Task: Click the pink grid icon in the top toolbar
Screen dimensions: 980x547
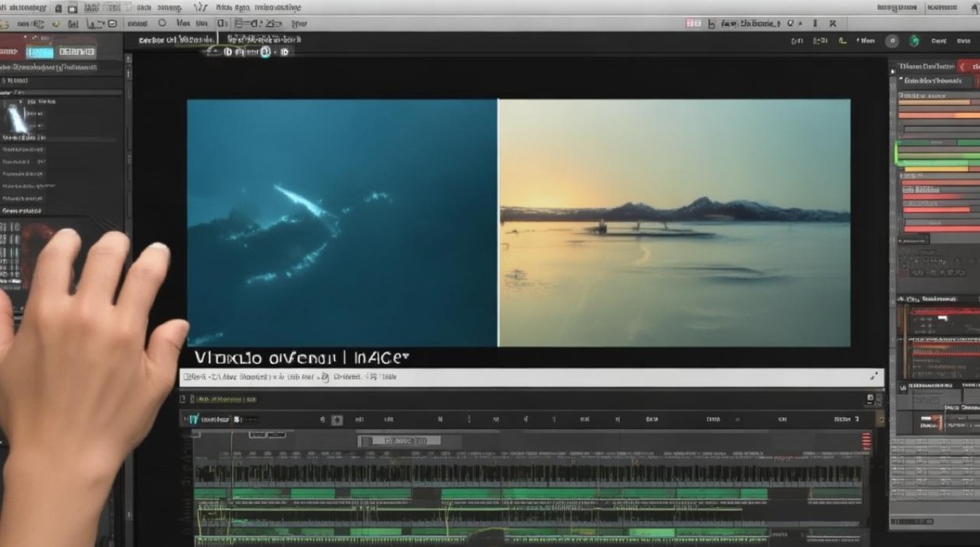Action: [x=693, y=23]
